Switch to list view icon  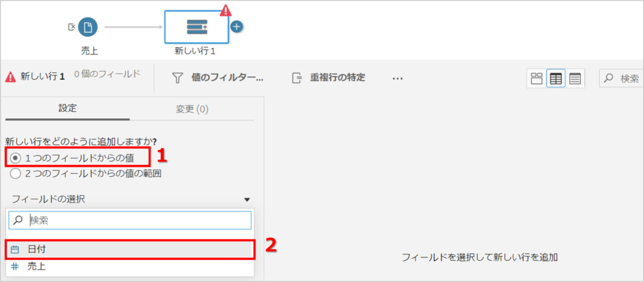[574, 79]
